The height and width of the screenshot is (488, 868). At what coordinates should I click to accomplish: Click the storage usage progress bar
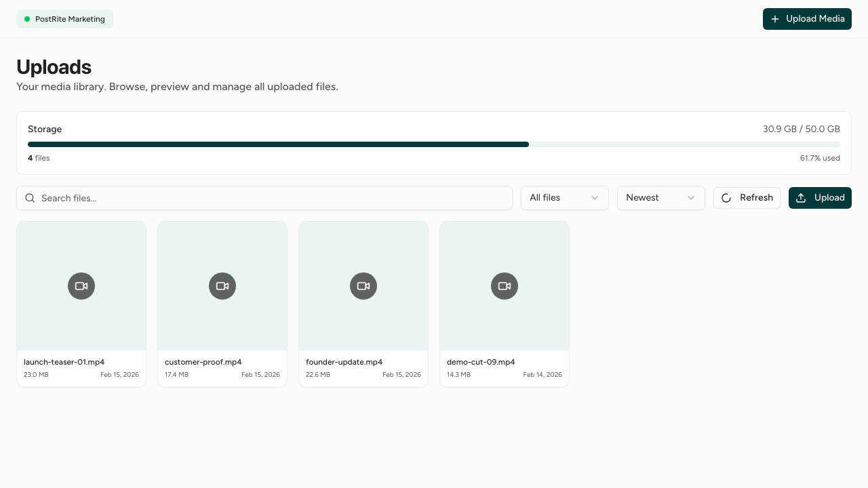click(x=434, y=144)
